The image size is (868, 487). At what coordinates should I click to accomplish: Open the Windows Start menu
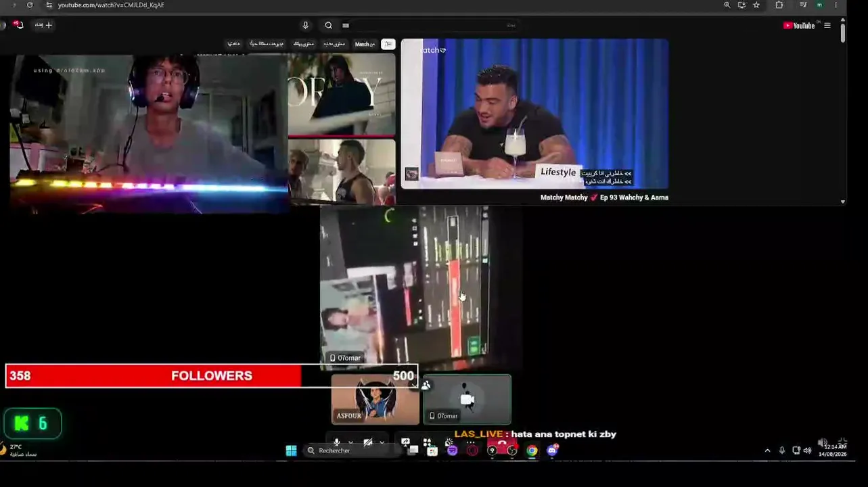(x=291, y=450)
